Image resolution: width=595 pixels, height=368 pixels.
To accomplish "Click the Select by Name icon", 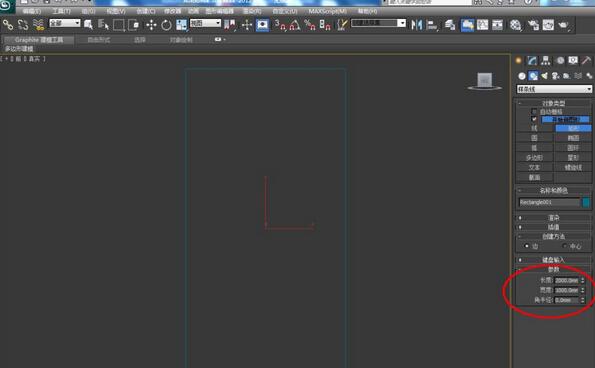I will 103,25.
